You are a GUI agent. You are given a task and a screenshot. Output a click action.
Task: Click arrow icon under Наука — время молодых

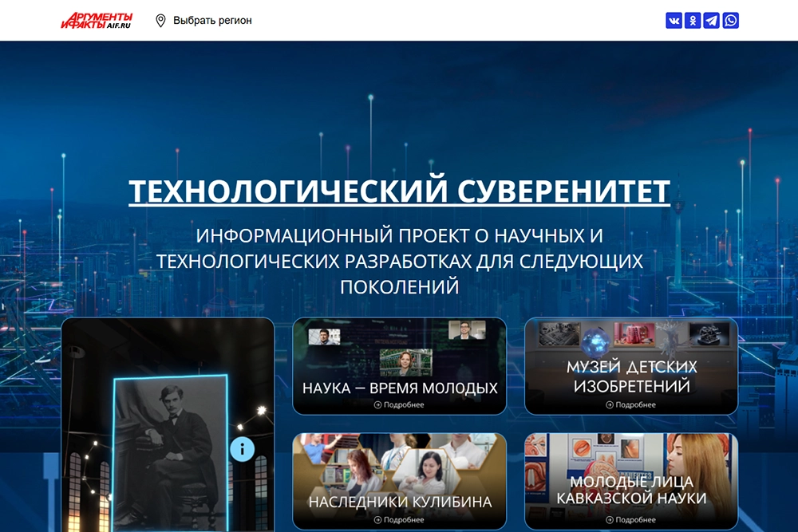[x=377, y=405]
